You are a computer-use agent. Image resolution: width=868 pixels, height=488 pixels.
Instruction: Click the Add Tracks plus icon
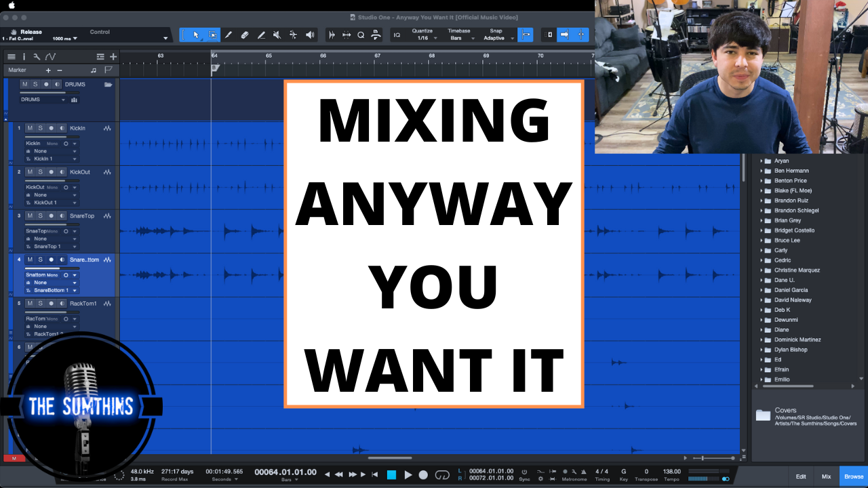point(113,57)
